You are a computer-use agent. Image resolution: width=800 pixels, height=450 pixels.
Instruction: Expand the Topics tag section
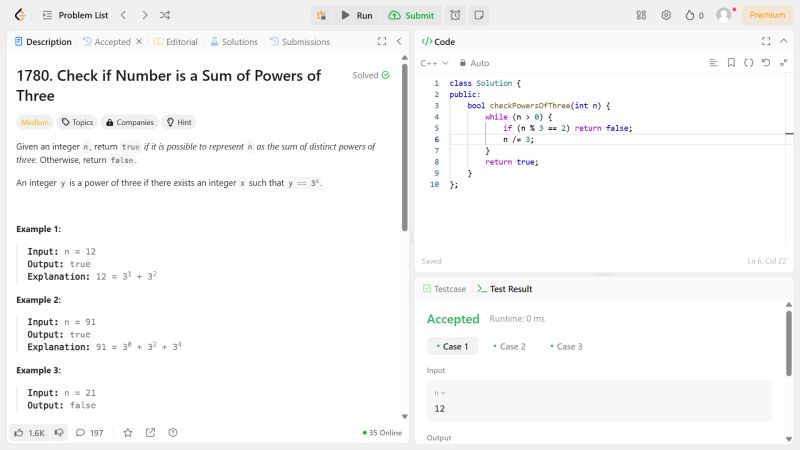tap(77, 122)
